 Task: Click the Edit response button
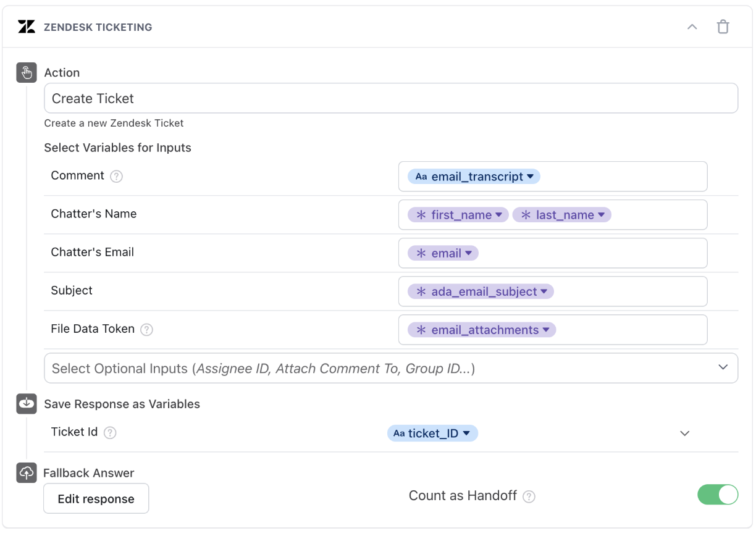96,499
